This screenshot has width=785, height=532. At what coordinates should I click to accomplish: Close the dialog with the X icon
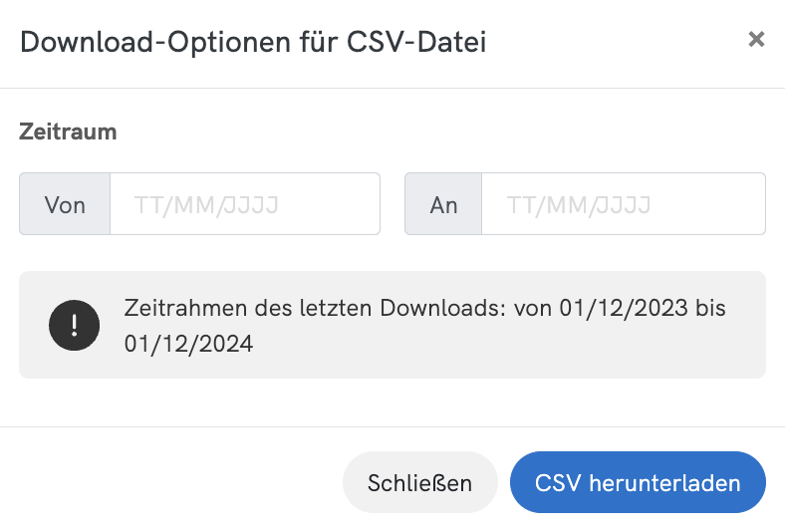pyautogui.click(x=756, y=40)
